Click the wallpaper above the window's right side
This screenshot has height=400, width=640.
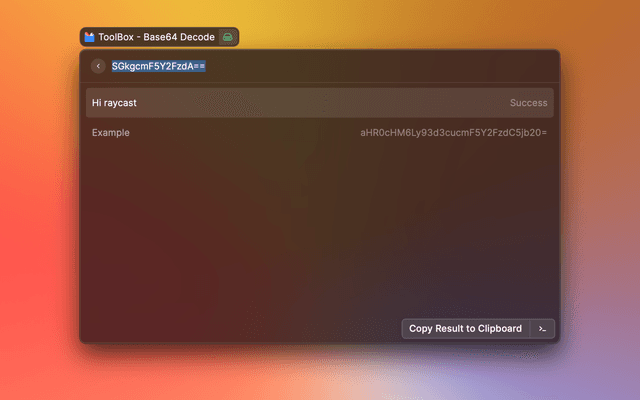tap(450, 25)
